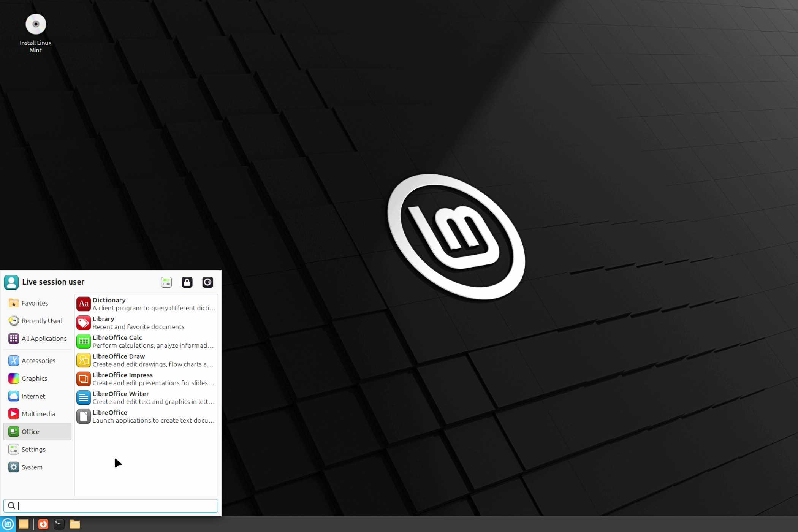Open the Settings category
798x532 pixels.
[37, 449]
